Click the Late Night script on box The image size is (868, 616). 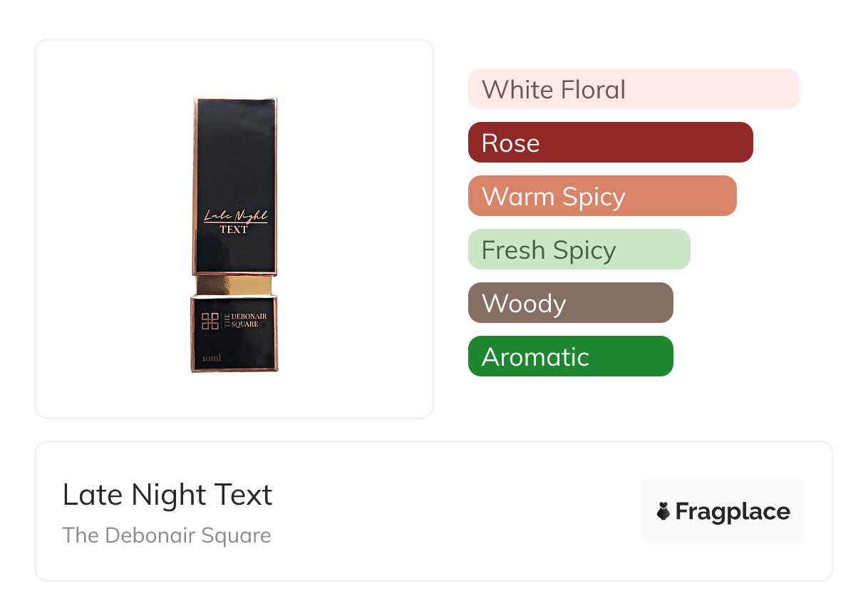[x=236, y=215]
